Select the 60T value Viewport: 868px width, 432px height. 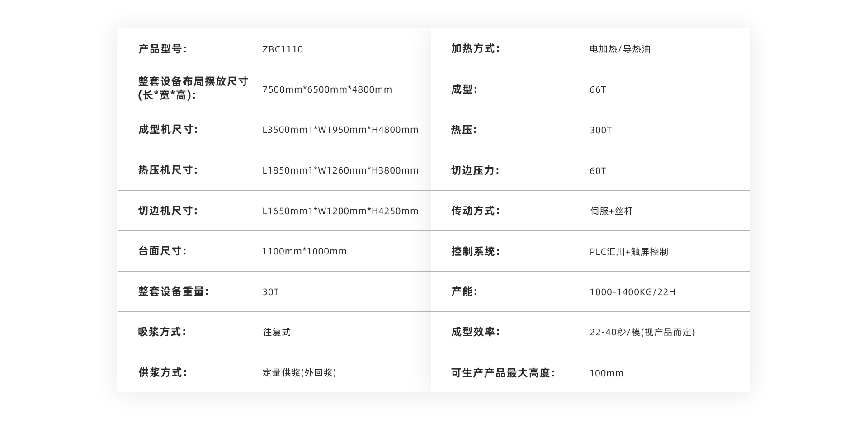click(598, 171)
